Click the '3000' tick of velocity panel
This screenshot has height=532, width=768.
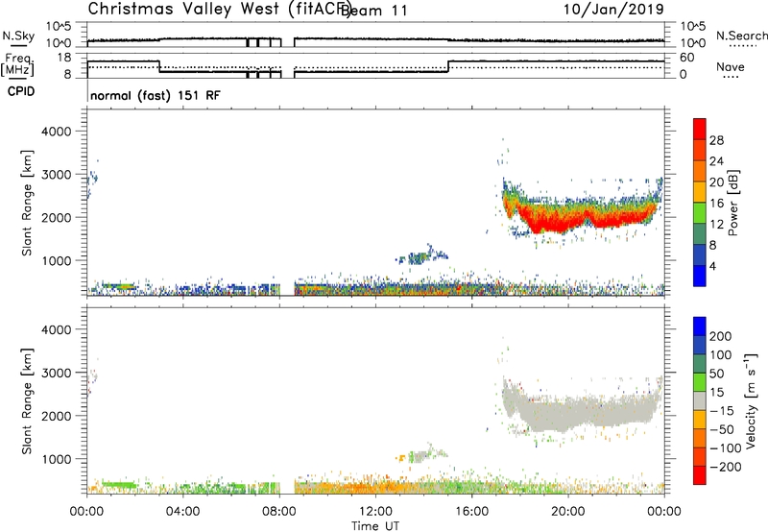pos(57,373)
